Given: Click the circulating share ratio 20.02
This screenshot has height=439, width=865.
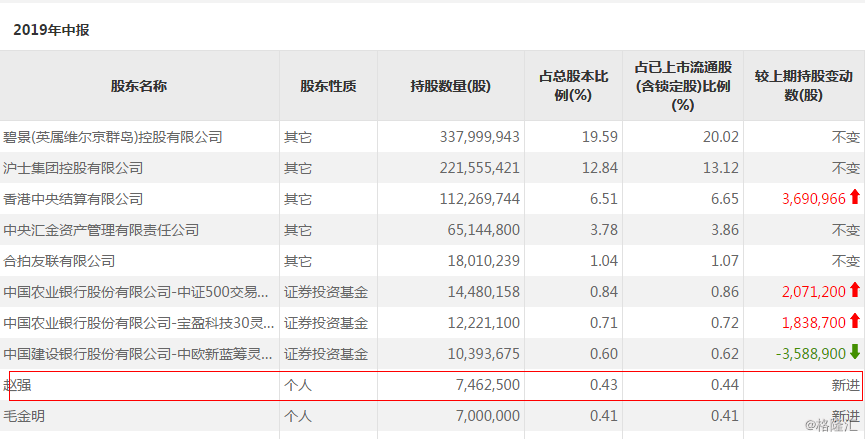Looking at the screenshot, I should (720, 137).
